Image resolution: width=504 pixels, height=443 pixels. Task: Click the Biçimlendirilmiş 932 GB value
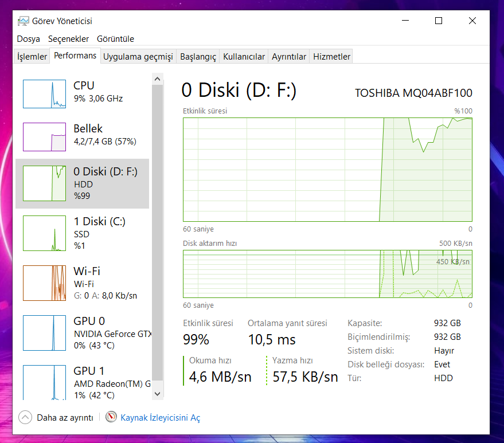pos(447,337)
